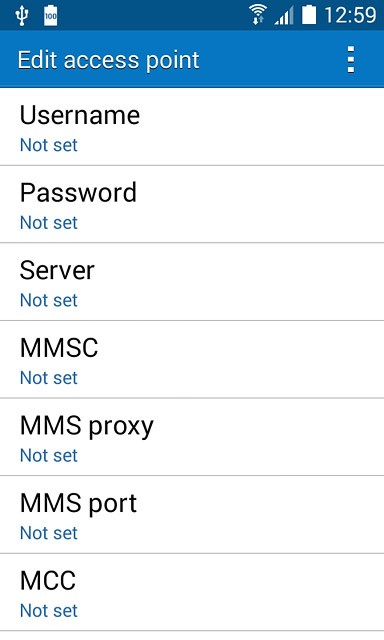The image size is (384, 640).
Task: Open the MMS proxy setting
Action: click(x=192, y=437)
